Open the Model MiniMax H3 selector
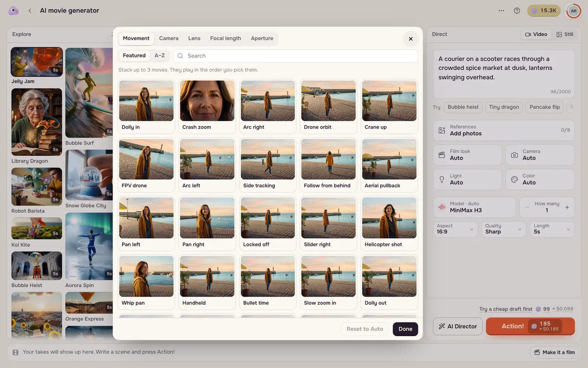Viewport: 588px width, 368px height. (474, 207)
